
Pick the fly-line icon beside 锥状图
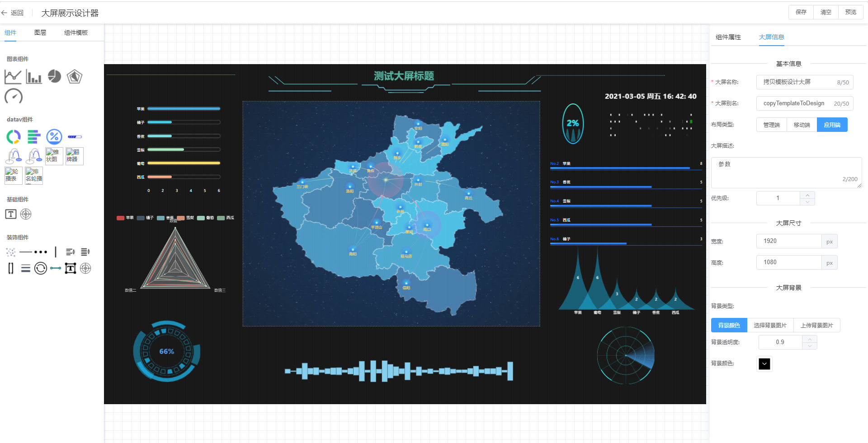tap(34, 156)
